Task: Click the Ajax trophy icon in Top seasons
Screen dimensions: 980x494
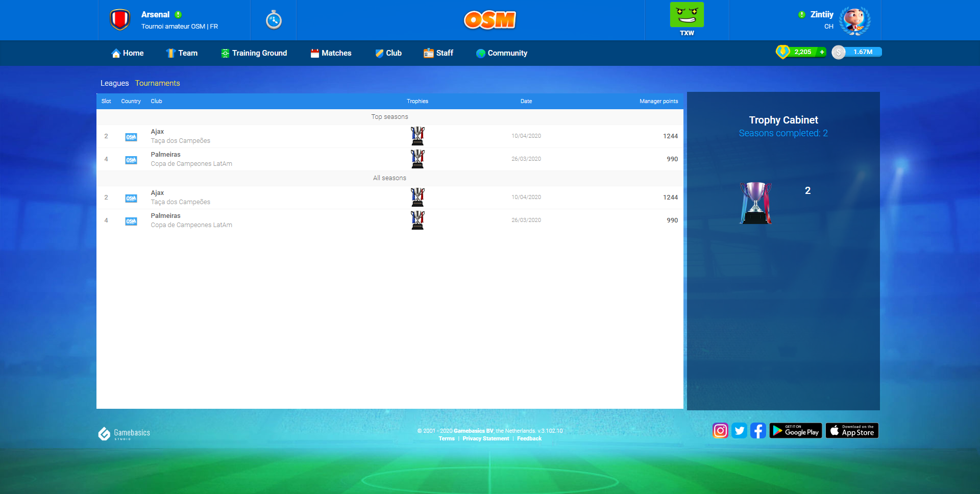Action: [x=418, y=136]
